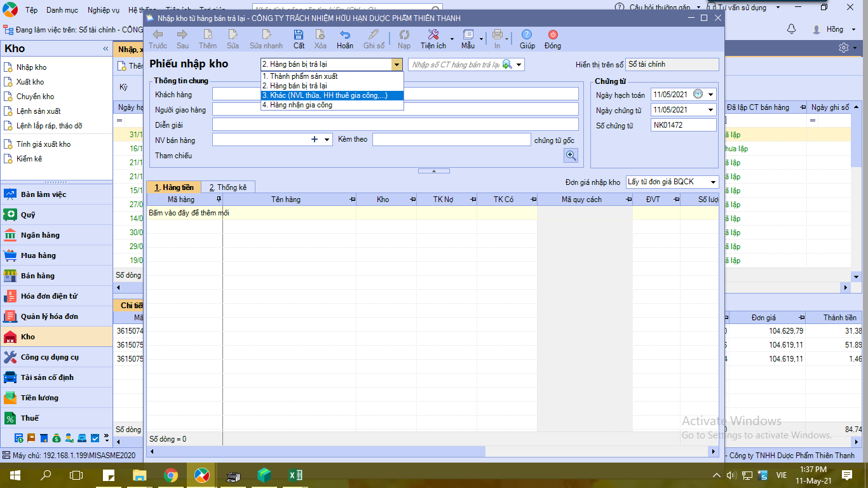Image resolution: width=868 pixels, height=488 pixels.
Task: Open Thuế module in sidebar
Action: 57,418
